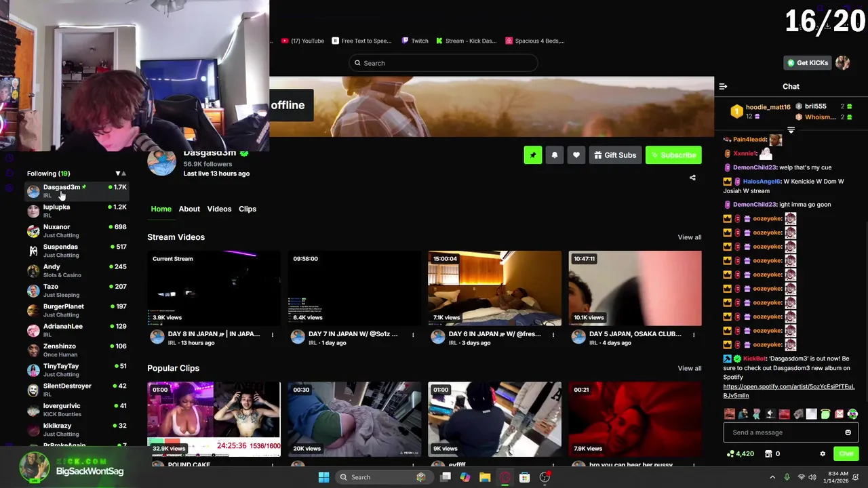Select Suspendas in the Following list
This screenshot has height=488, width=868.
(x=77, y=251)
